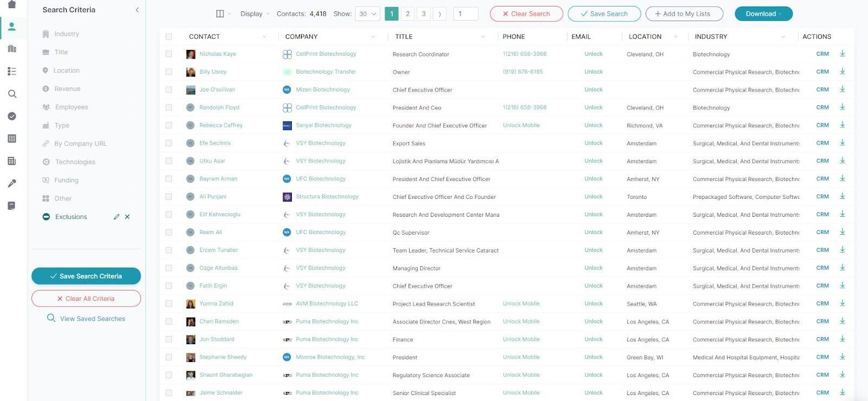Open the lists icon in left sidebar

pyautogui.click(x=11, y=71)
